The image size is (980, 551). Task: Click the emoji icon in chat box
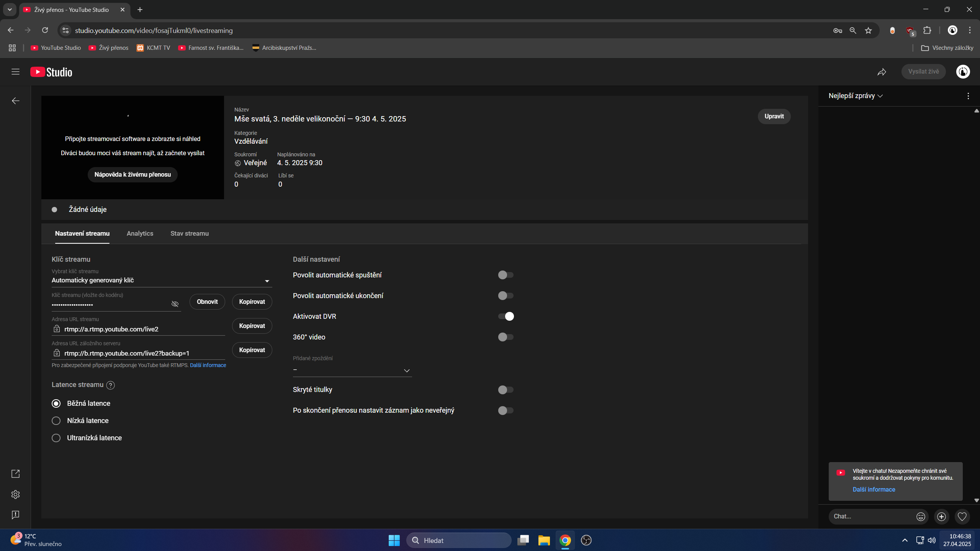[x=921, y=517]
